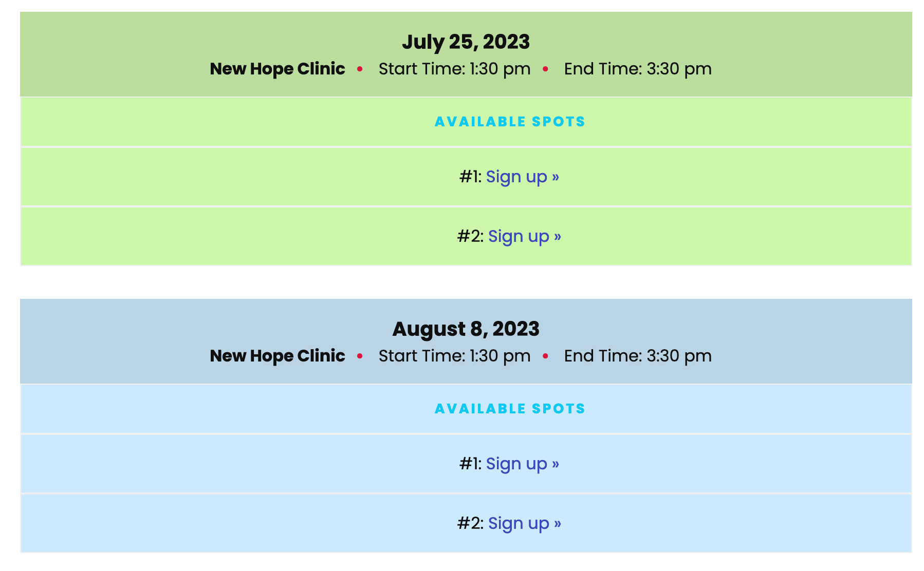Click the End Time text under August 8
This screenshot has width=924, height=571.
point(638,356)
